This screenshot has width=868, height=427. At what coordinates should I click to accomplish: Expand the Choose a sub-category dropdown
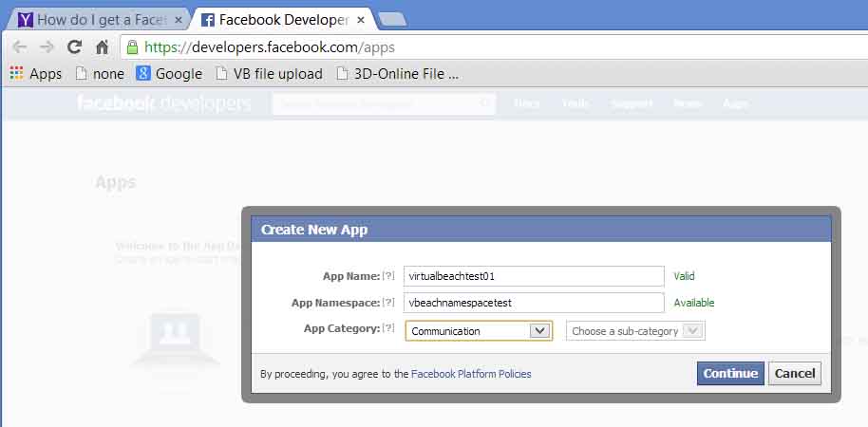tap(634, 331)
